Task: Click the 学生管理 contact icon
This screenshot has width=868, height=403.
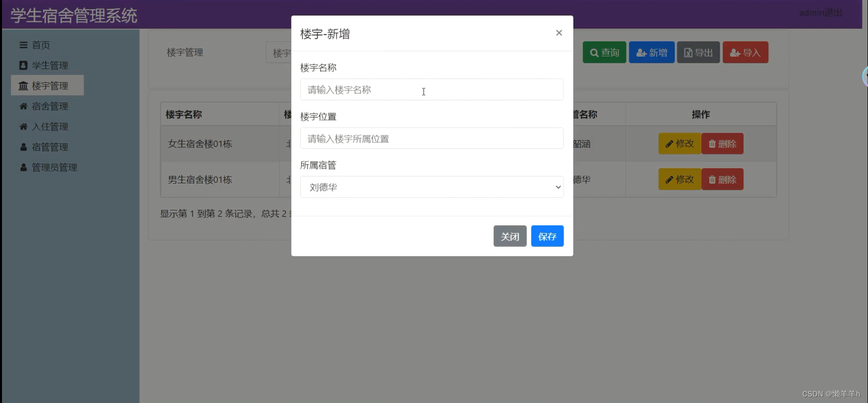Action: tap(23, 65)
